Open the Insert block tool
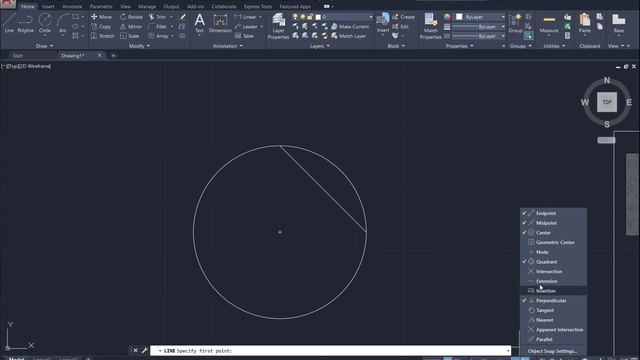The height and width of the screenshot is (360, 640). (x=383, y=22)
